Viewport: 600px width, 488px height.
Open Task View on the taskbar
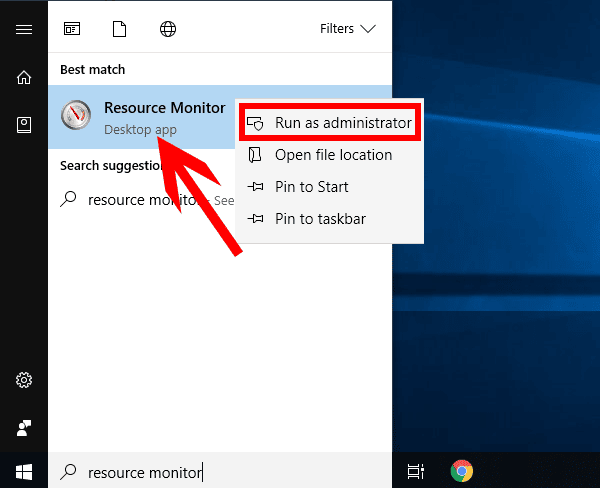pyautogui.click(x=416, y=472)
